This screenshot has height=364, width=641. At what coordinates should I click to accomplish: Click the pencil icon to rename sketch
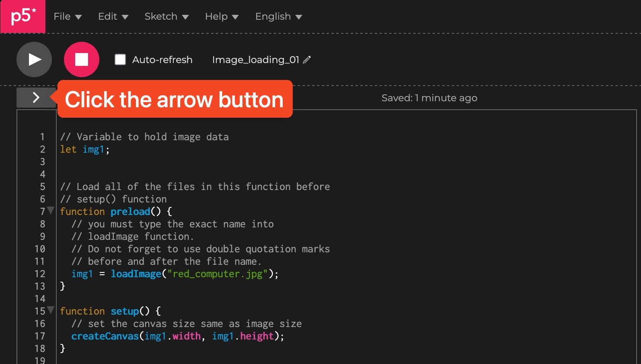pyautogui.click(x=307, y=60)
